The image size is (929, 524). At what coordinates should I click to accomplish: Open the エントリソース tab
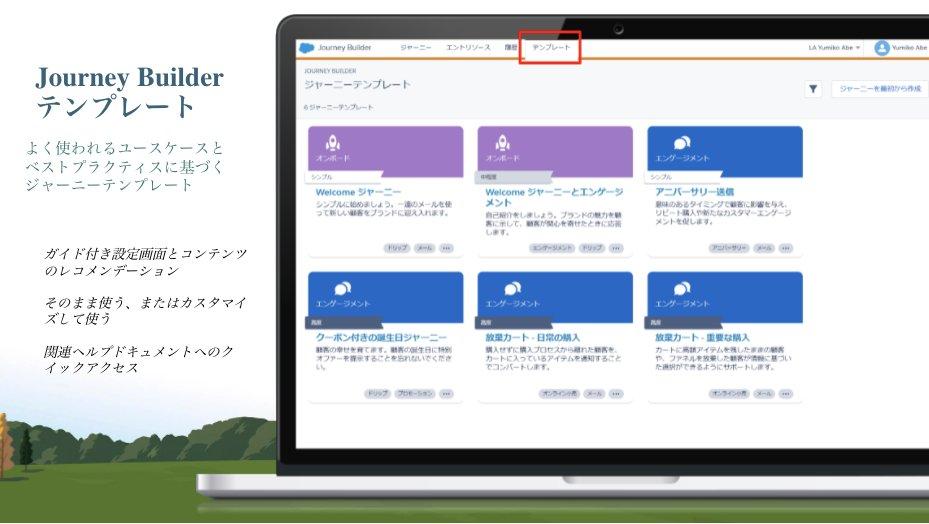(468, 47)
